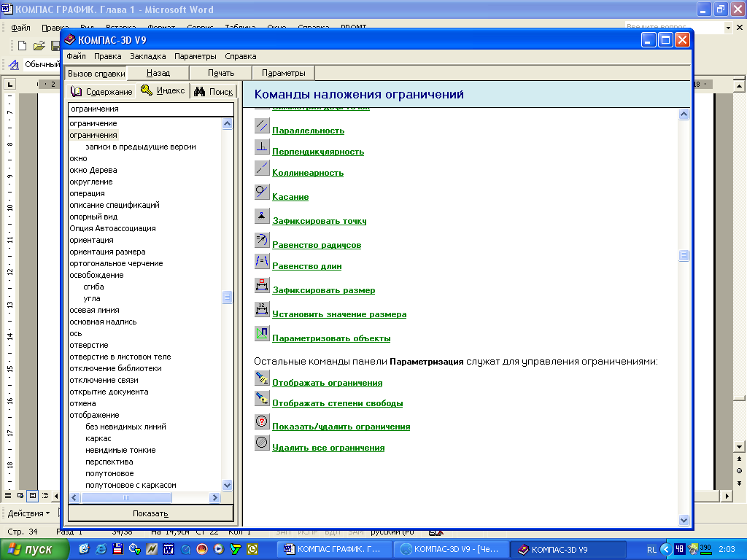The height and width of the screenshot is (560, 747).
Task: Click the system tray expand arrow
Action: 666,549
